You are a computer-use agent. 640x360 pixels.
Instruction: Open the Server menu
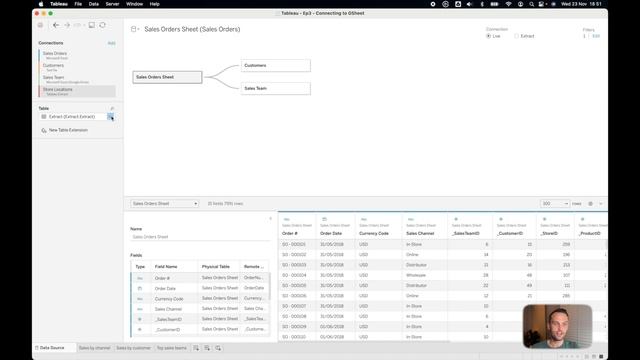[112, 4]
